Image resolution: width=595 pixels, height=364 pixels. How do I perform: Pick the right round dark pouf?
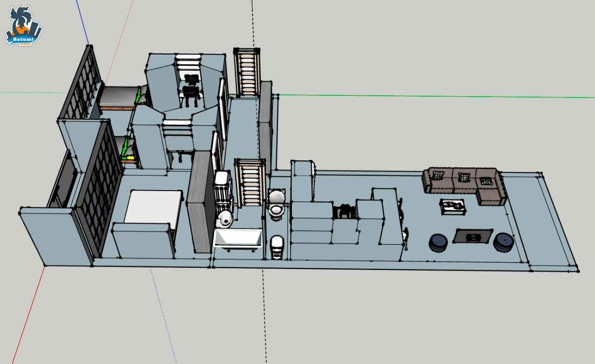click(x=503, y=242)
